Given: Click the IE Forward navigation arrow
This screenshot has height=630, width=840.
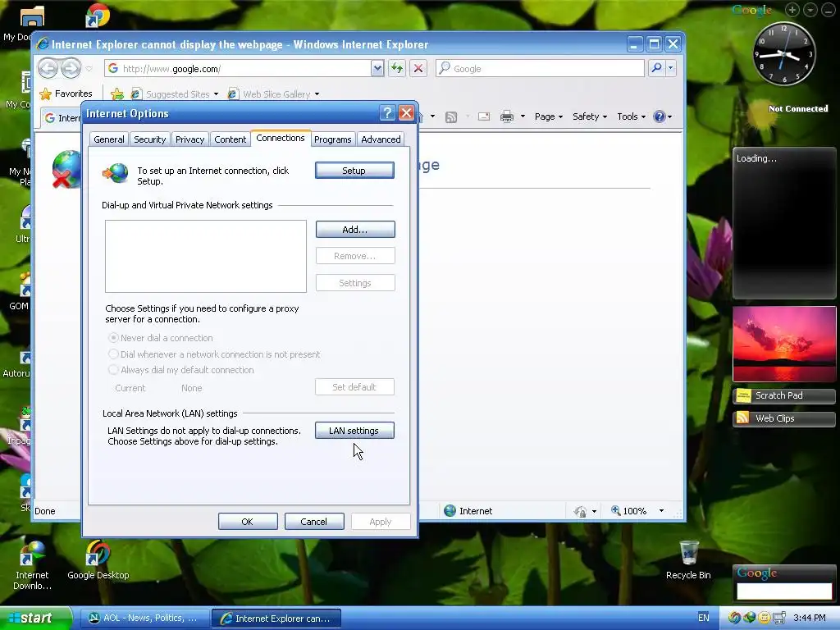Looking at the screenshot, I should click(71, 69).
